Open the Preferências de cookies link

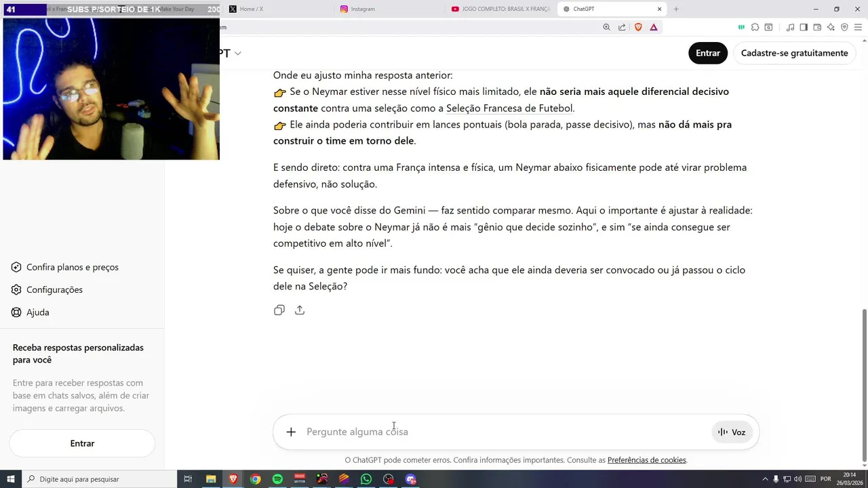(646, 460)
